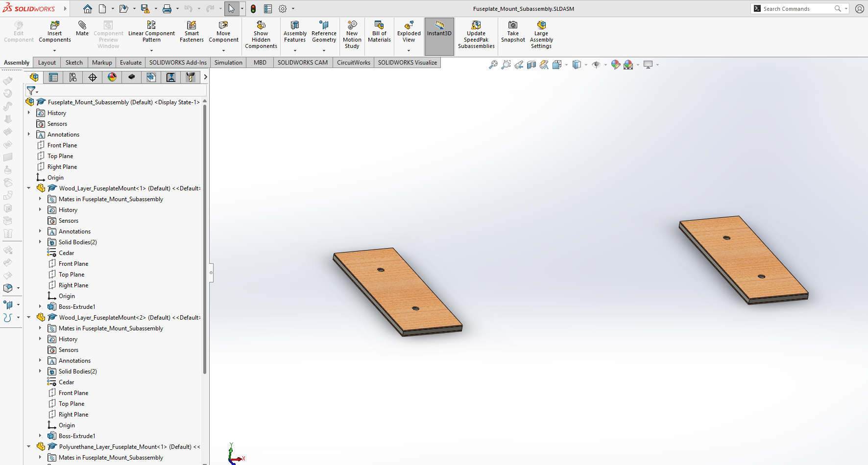Open the ConfigurationManager tab icon

click(73, 77)
